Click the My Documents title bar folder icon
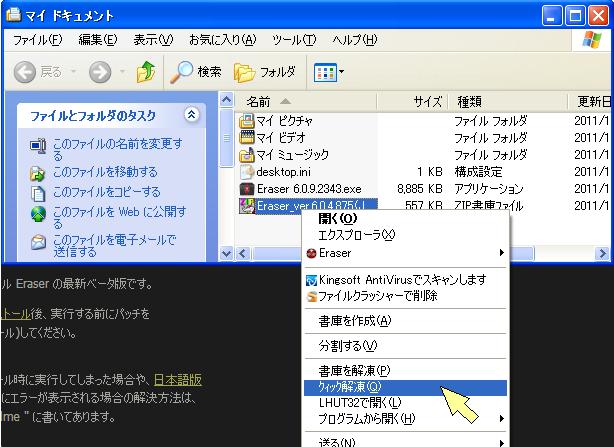This screenshot has width=614, height=447. click(x=14, y=14)
